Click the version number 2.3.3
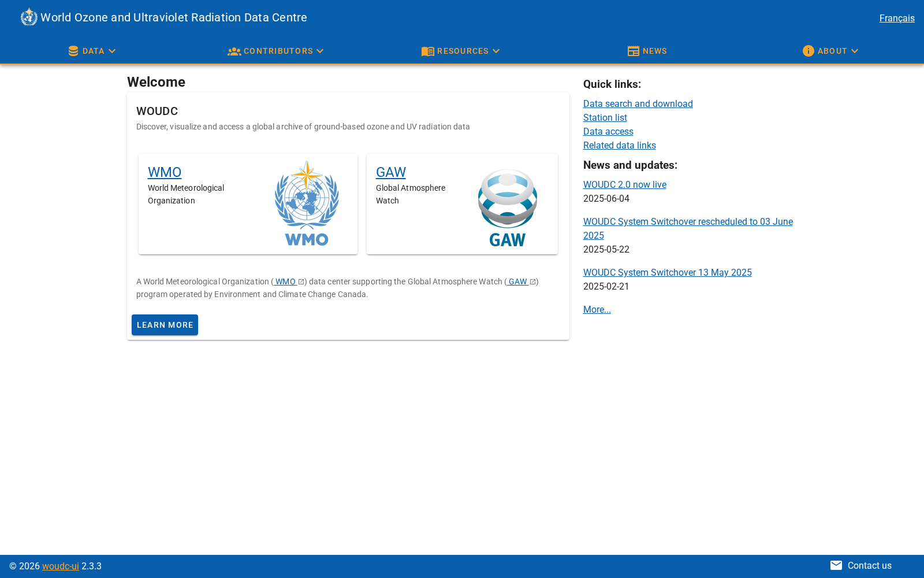924x578 pixels. coord(91,566)
